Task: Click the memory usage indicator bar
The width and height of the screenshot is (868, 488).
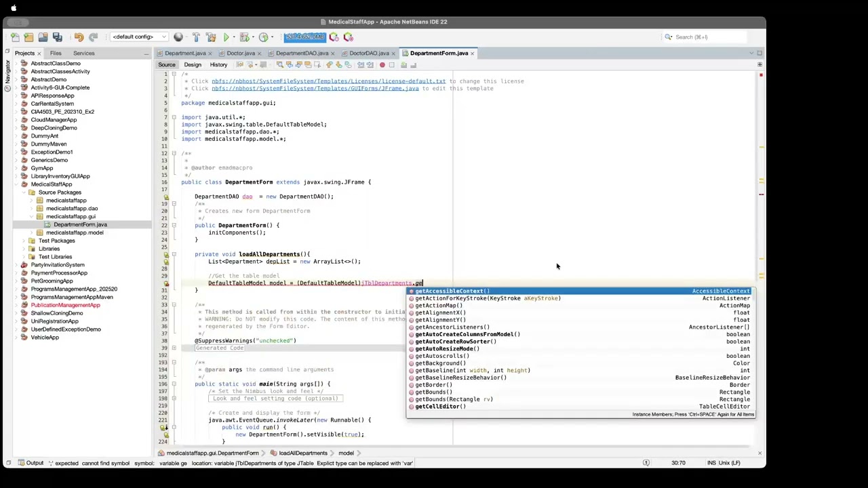Action: coord(304,37)
